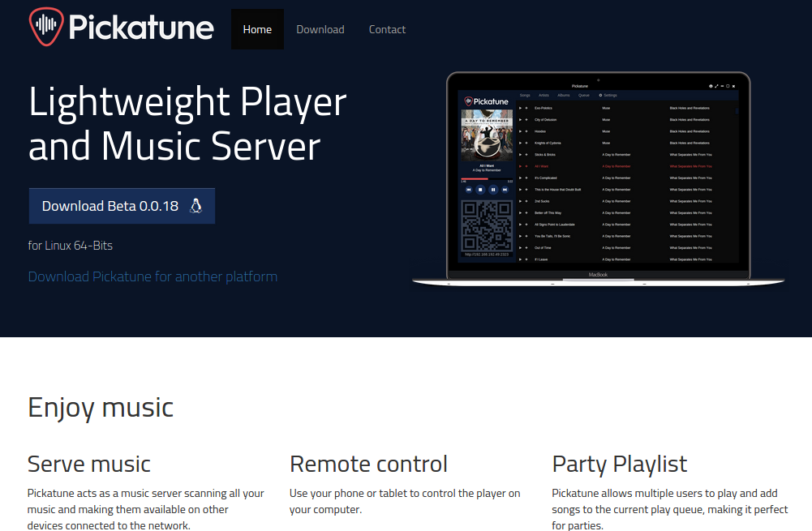Click the Pickatune logo in the site header
812x531 pixels.
[121, 27]
